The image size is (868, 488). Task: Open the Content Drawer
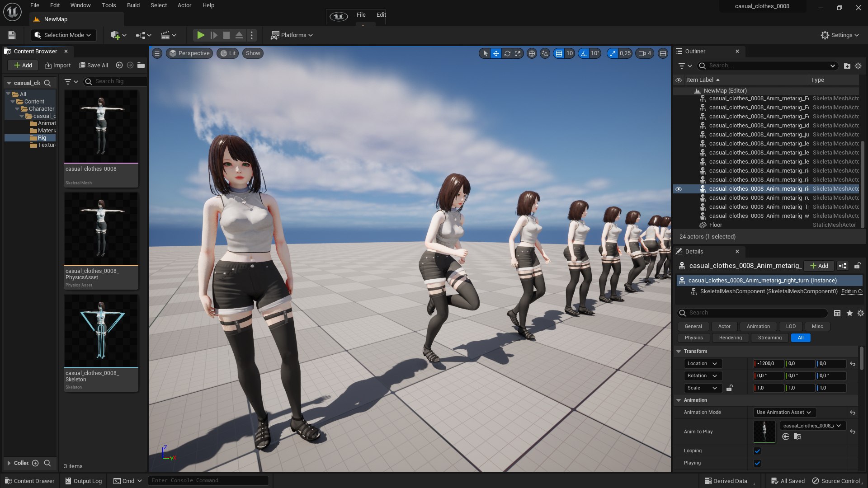point(30,481)
